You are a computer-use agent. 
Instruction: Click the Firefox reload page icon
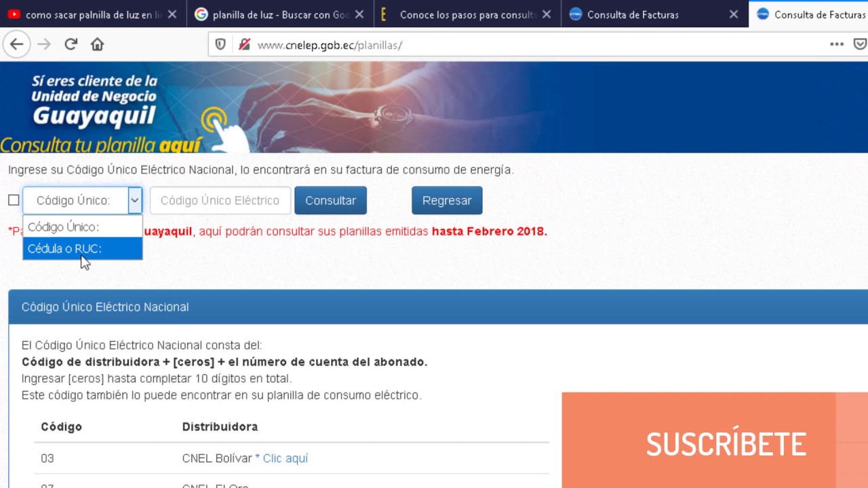[x=71, y=45]
